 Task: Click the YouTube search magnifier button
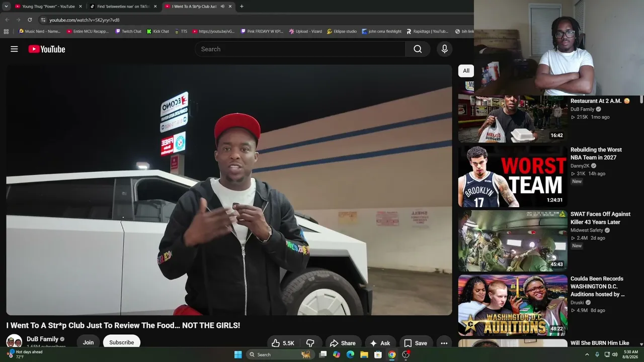point(418,49)
